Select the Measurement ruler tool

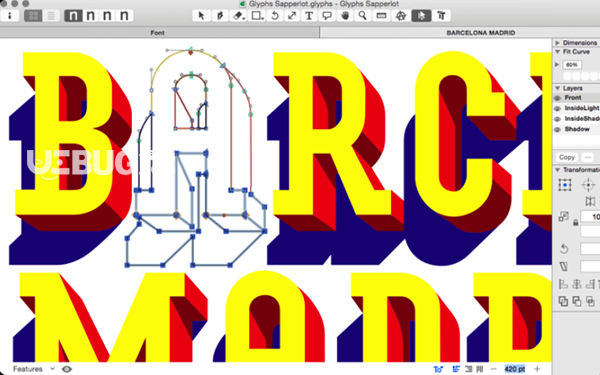(x=382, y=16)
